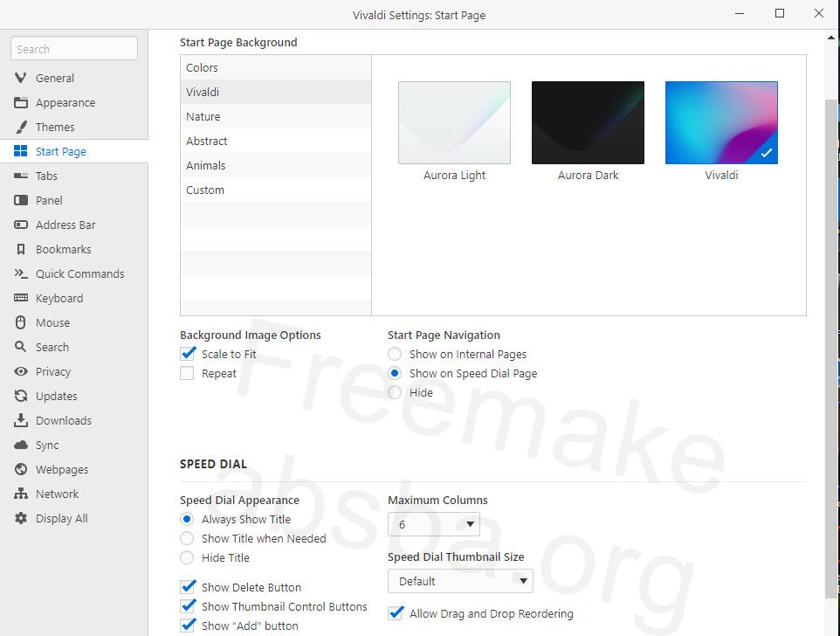Go to Webpages settings section
Image resolution: width=840 pixels, height=636 pixels.
tap(74, 469)
